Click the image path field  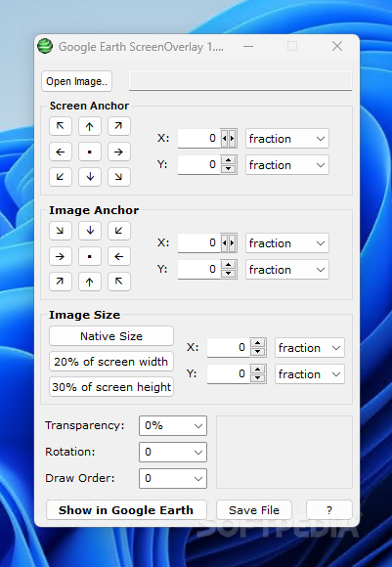point(240,80)
